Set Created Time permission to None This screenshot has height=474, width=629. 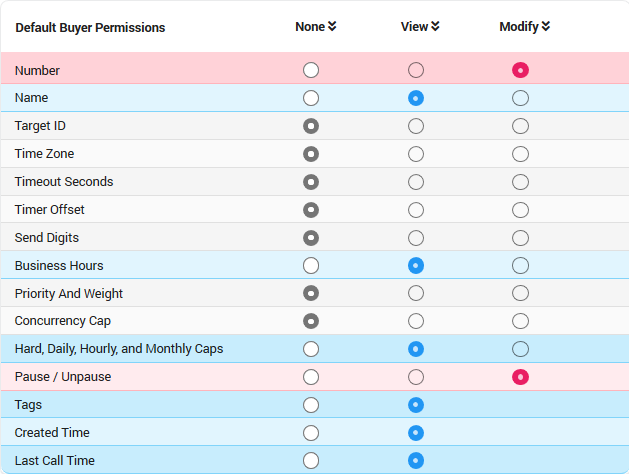311,433
